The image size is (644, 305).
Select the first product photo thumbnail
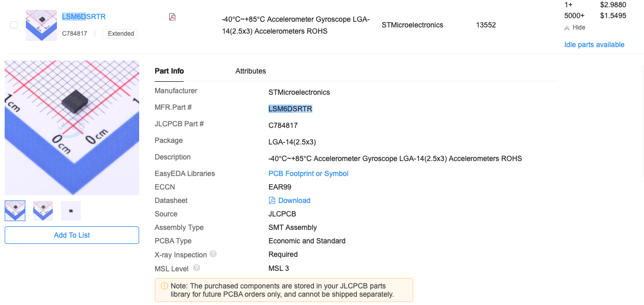point(15,211)
